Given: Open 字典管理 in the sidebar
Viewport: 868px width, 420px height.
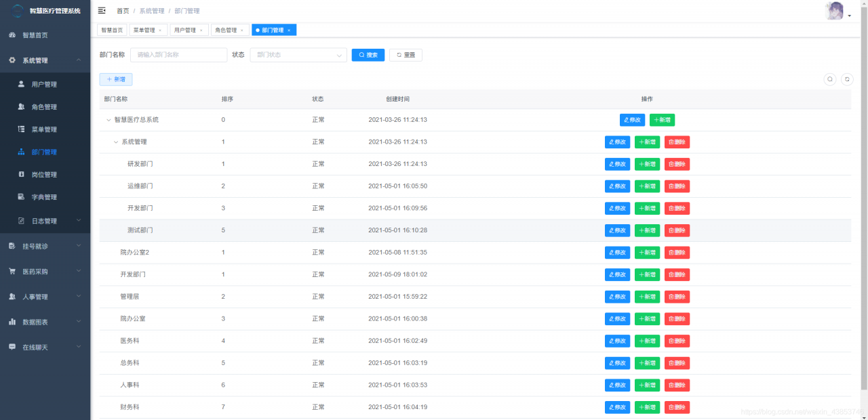Looking at the screenshot, I should [45, 197].
